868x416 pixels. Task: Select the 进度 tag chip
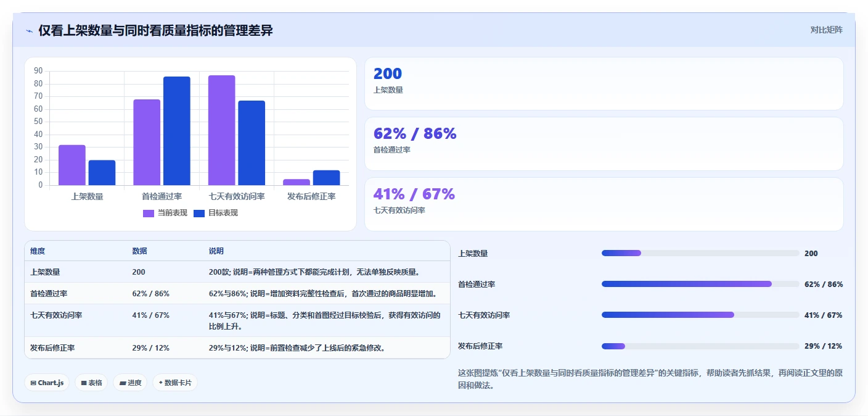(130, 383)
